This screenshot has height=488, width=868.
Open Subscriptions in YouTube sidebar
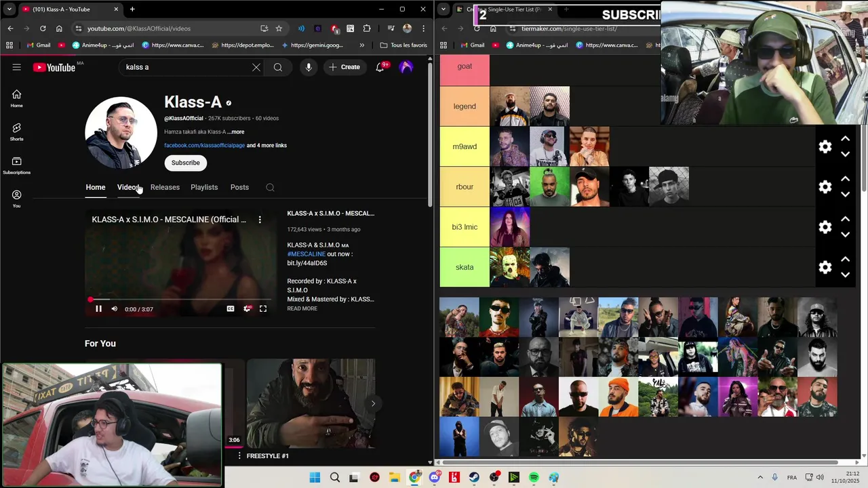pos(16,165)
